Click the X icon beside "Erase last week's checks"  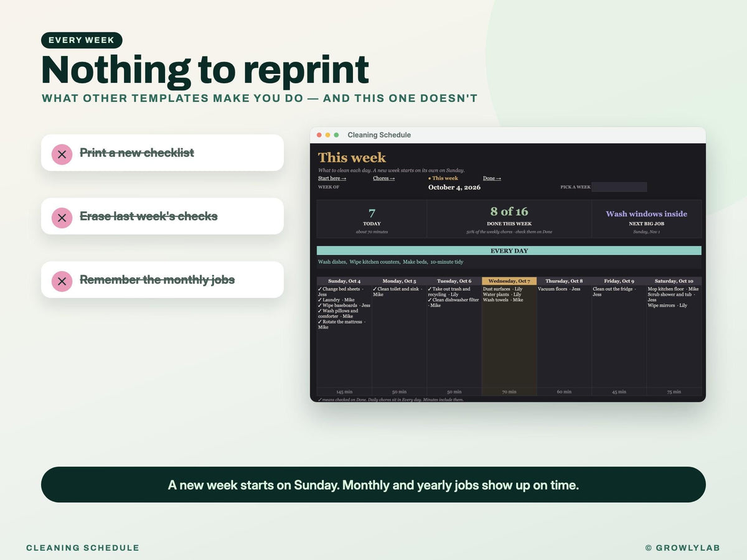point(62,217)
